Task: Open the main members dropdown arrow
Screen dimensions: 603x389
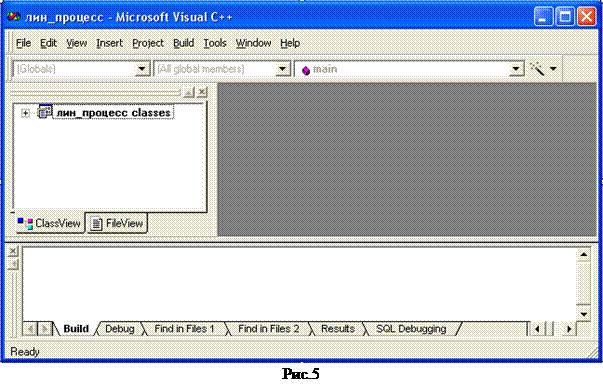Action: 516,69
